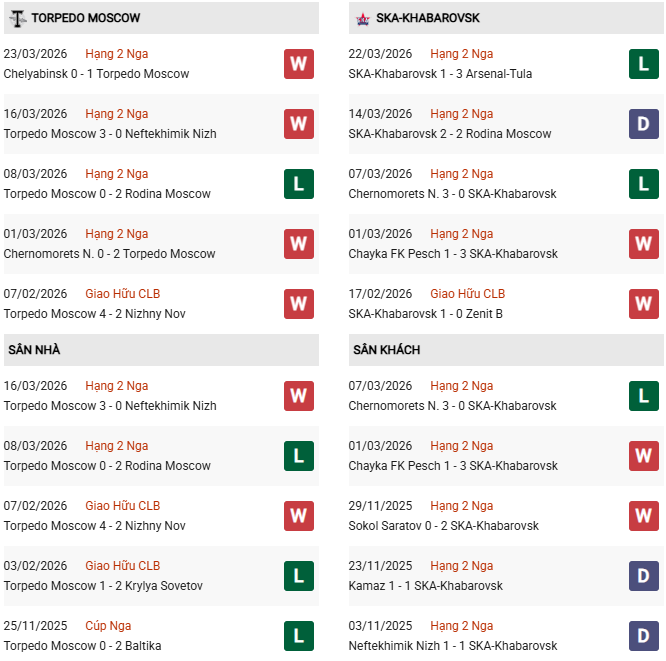Open the SKA-KHABAROVSK team header
Image resolution: width=666 pixels, height=661 pixels.
pyautogui.click(x=428, y=18)
